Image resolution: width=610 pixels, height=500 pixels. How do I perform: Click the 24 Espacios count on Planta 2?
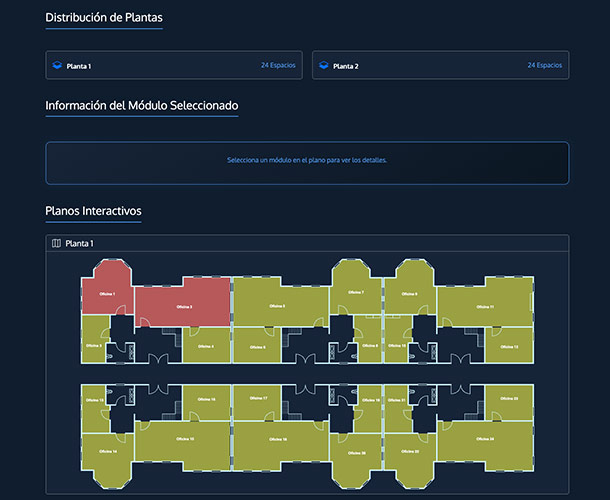click(x=544, y=66)
